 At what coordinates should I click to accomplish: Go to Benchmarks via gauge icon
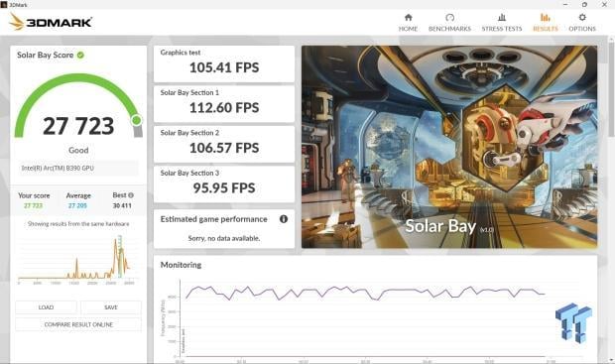(x=449, y=17)
